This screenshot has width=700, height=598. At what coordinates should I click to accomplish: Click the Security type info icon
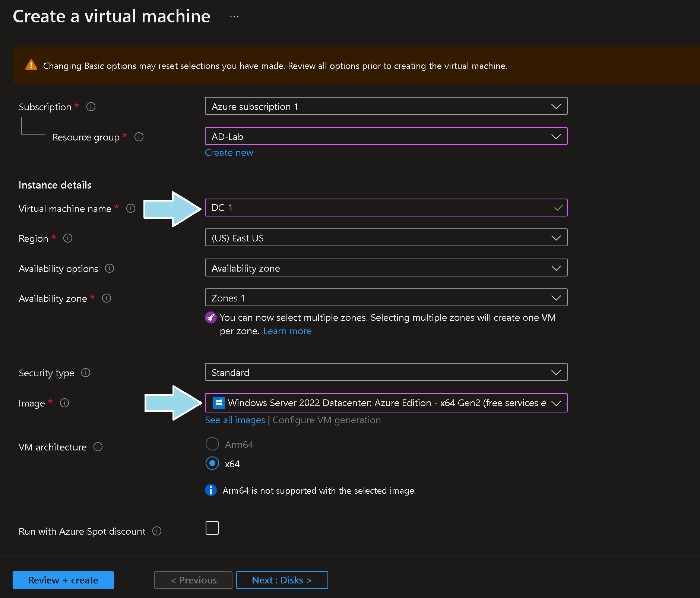coord(86,373)
